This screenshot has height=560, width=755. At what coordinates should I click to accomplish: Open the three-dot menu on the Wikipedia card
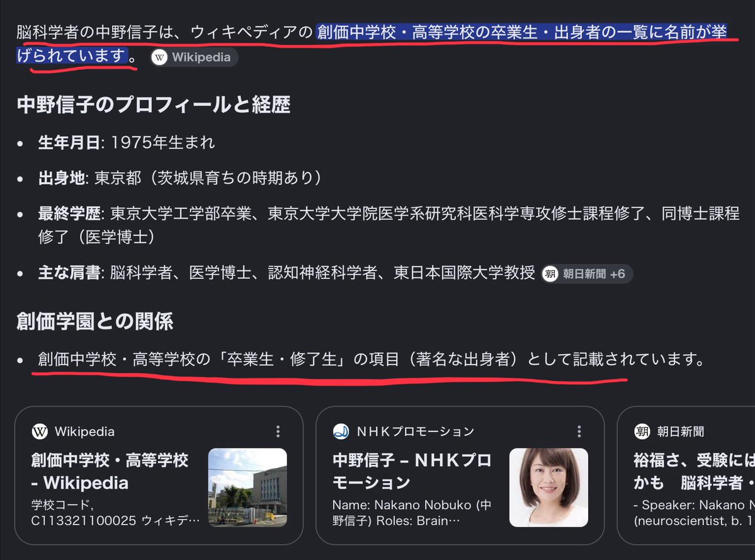pyautogui.click(x=278, y=431)
